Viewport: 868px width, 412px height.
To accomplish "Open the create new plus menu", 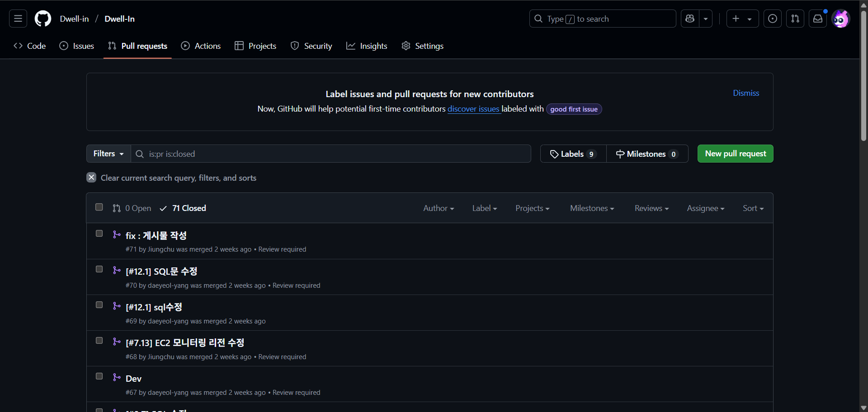I will point(742,19).
